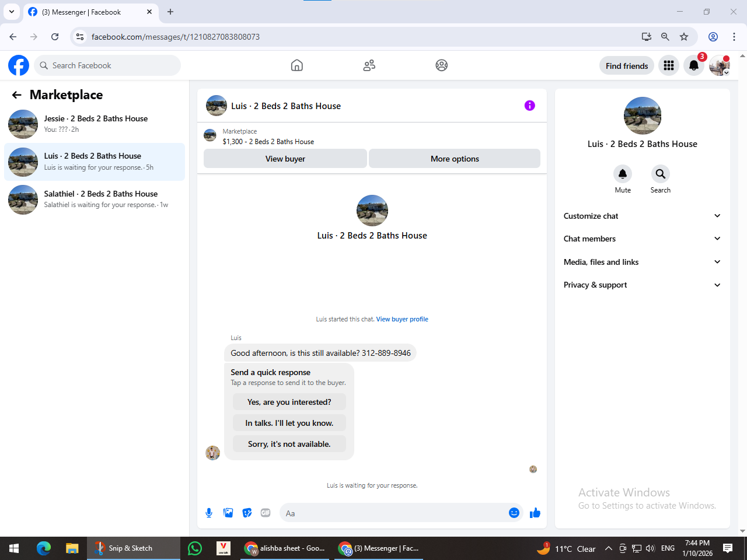Viewport: 747px width, 560px height.
Task: Click the More options button
Action: pyautogui.click(x=455, y=159)
